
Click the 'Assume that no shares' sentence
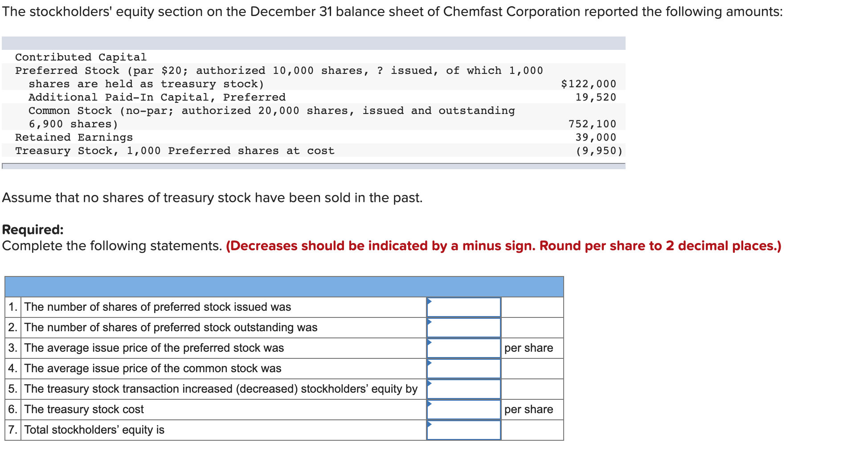point(212,198)
